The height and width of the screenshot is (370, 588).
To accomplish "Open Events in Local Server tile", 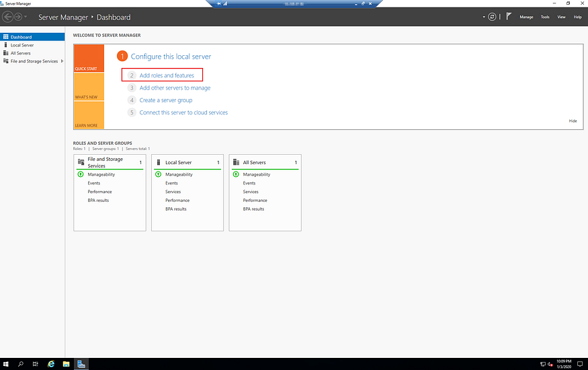I will pos(171,183).
